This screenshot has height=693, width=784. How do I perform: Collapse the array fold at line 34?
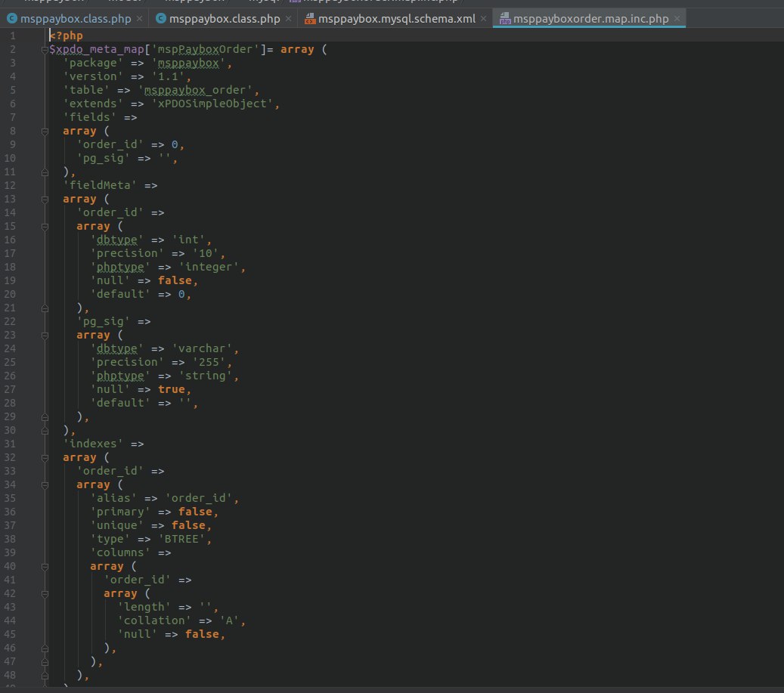pyautogui.click(x=45, y=485)
